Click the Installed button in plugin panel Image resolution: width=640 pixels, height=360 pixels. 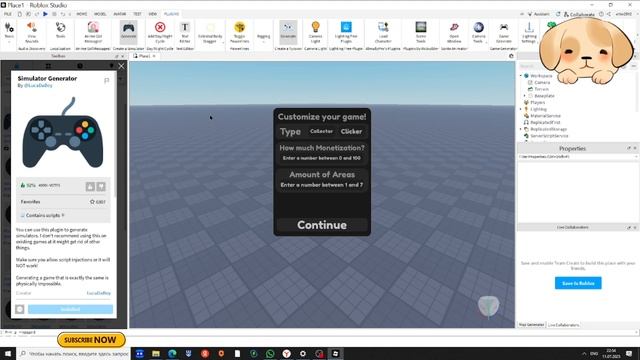click(x=70, y=309)
